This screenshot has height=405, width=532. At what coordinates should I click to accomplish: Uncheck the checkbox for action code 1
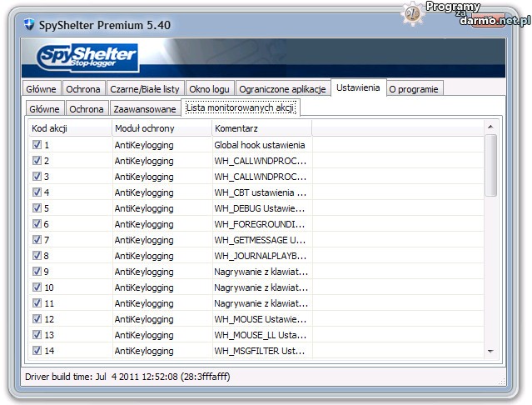37,145
